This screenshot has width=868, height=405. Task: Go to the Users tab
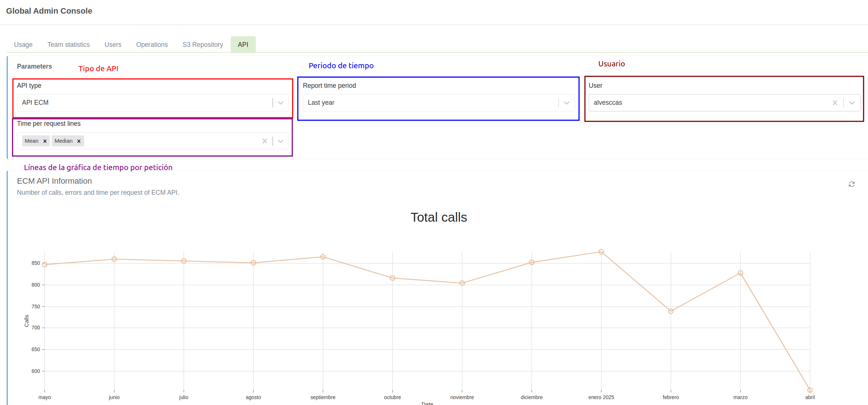(113, 45)
